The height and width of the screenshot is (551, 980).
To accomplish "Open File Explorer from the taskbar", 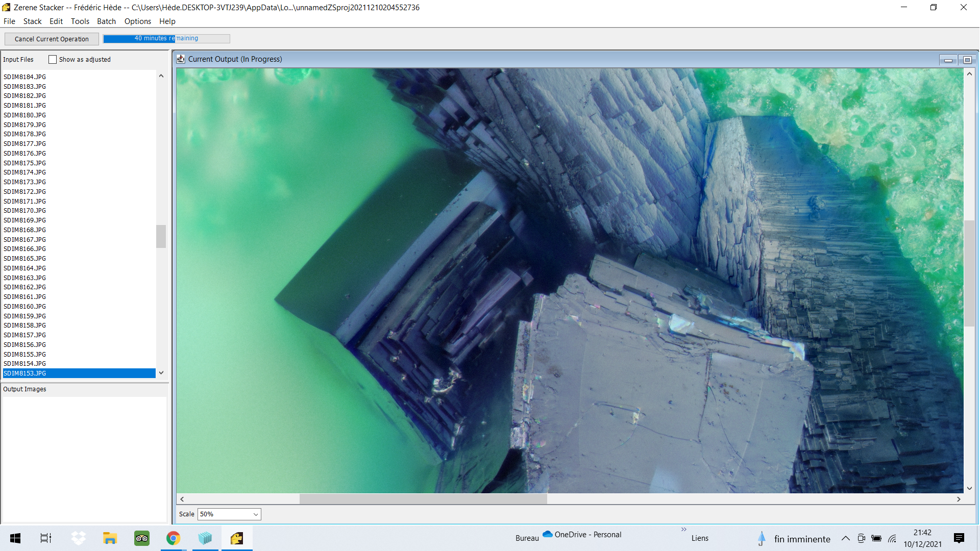I will 110,538.
